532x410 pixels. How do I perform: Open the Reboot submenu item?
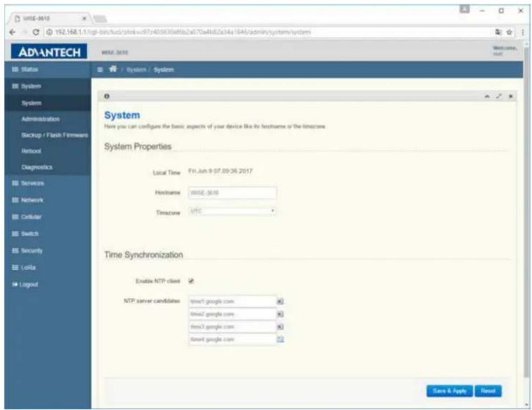(48, 151)
